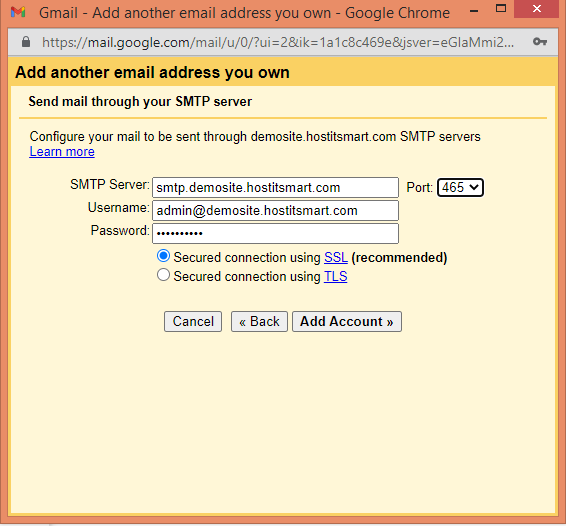Open the Learn more link
The height and width of the screenshot is (526, 566).
62,152
